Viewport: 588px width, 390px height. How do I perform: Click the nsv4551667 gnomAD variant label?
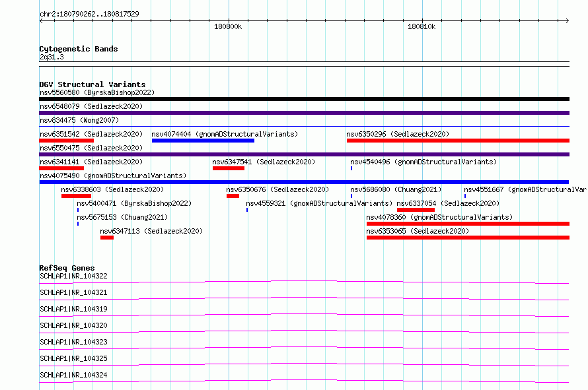click(x=525, y=189)
